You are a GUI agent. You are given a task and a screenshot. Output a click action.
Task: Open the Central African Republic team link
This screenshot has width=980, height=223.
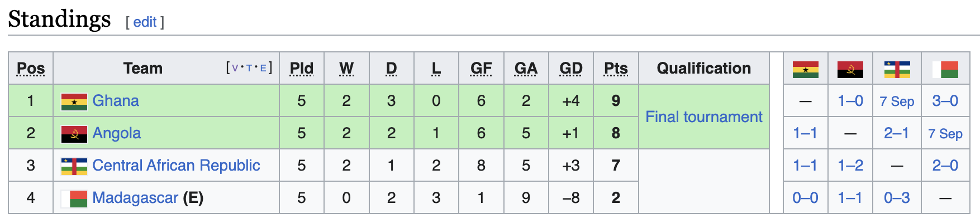[176, 166]
